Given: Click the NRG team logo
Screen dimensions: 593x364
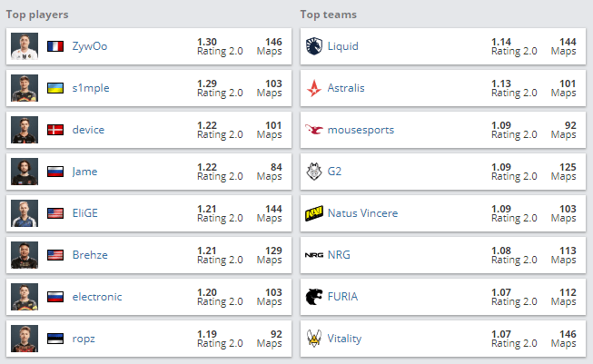Looking at the screenshot, I should point(313,255).
